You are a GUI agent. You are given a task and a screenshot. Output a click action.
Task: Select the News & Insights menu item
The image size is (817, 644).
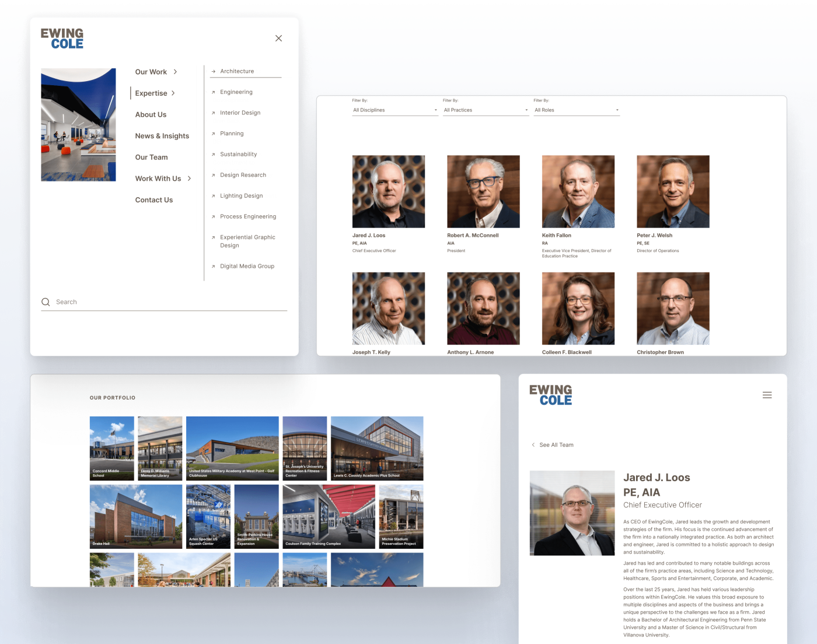pos(162,135)
